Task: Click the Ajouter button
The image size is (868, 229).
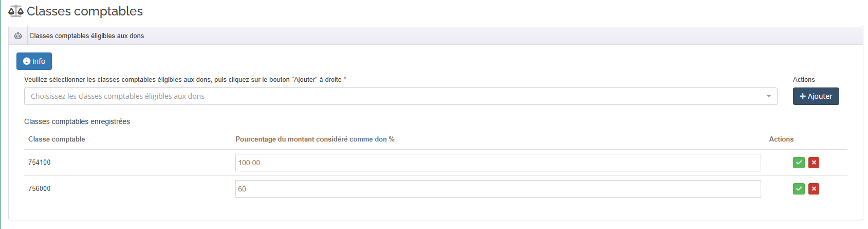Action: click(x=816, y=96)
